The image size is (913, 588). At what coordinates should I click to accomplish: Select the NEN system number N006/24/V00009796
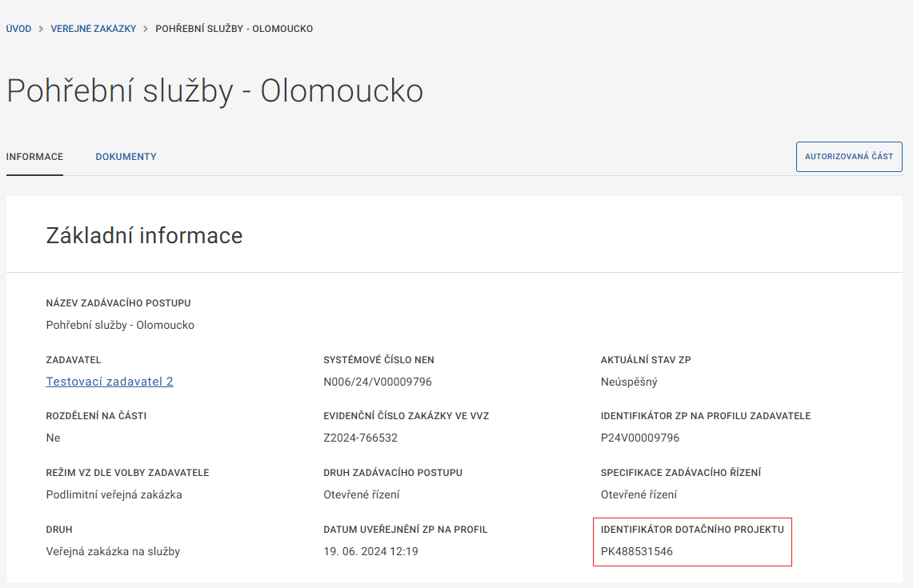point(377,382)
